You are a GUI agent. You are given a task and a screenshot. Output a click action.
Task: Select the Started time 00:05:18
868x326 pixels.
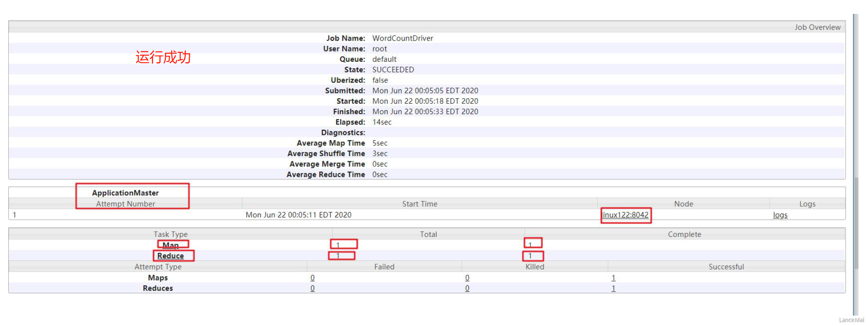click(425, 101)
